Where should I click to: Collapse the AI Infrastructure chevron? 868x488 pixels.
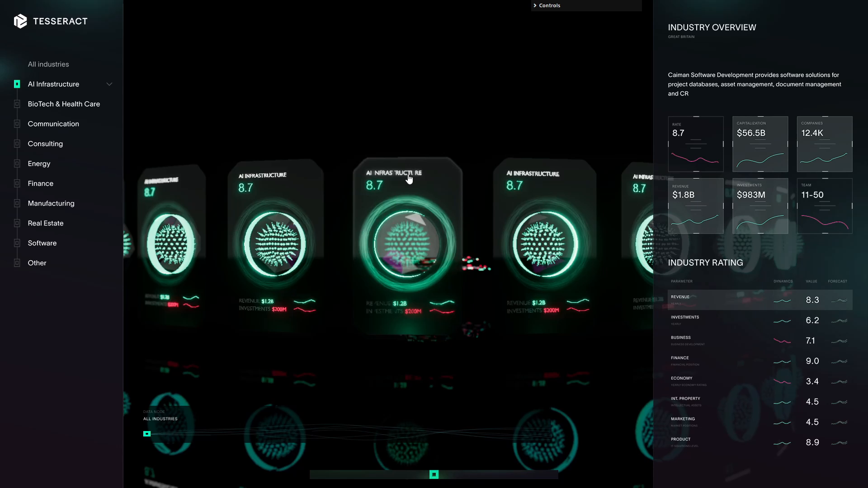pos(109,84)
